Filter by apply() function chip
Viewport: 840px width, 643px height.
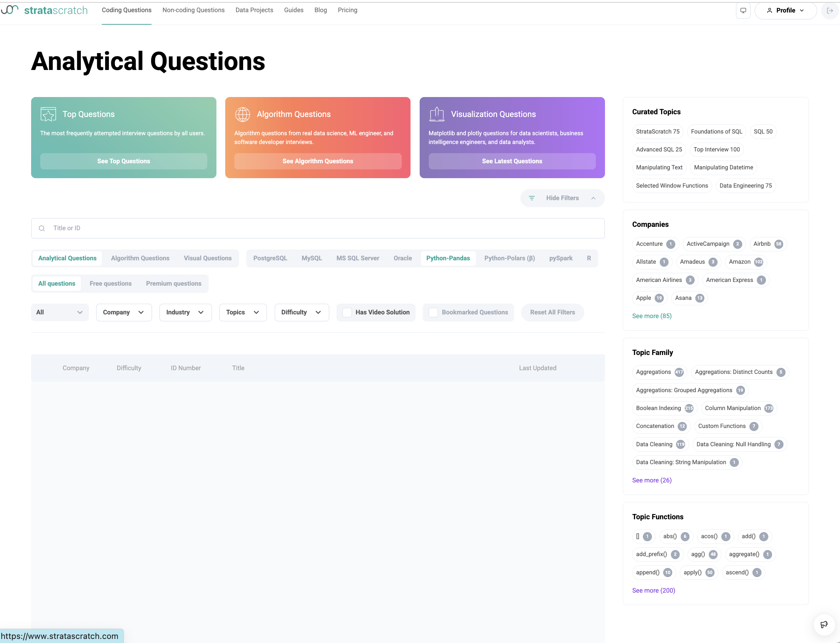coord(698,572)
